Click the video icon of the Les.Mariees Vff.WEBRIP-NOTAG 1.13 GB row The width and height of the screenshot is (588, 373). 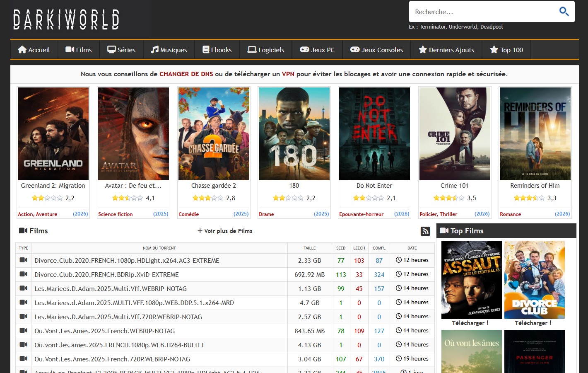(x=24, y=288)
